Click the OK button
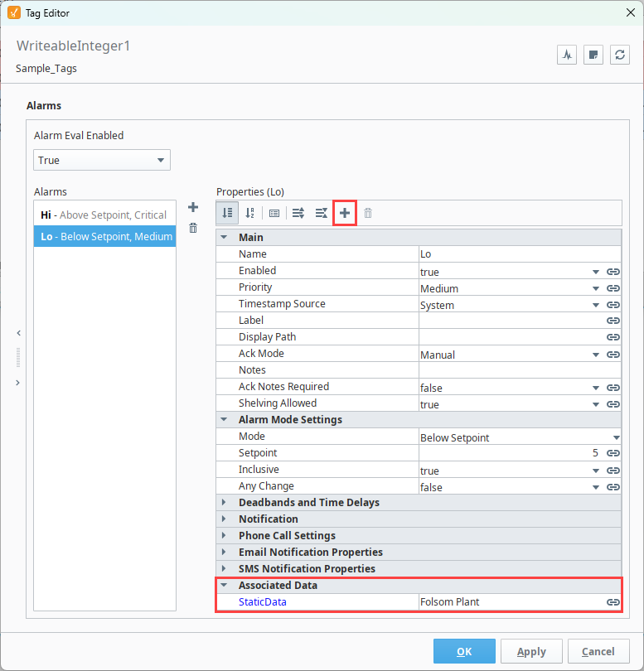Screen dimensions: 644x671 pyautogui.click(x=464, y=651)
